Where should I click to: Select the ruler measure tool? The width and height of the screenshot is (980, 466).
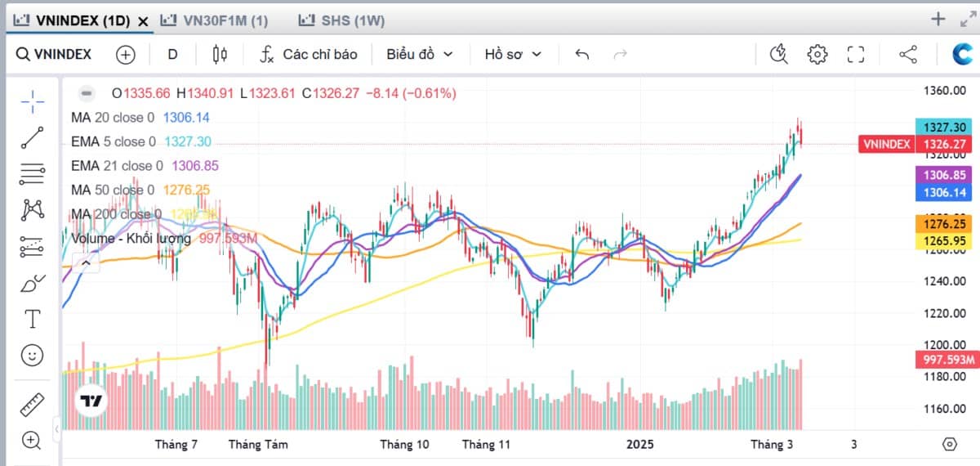click(x=33, y=404)
